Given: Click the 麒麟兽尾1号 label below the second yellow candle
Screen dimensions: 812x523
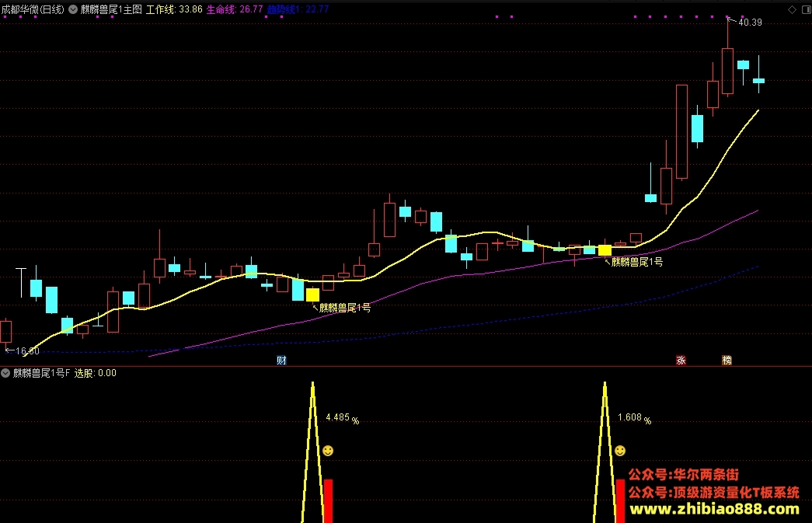Looking at the screenshot, I should click(x=637, y=262).
